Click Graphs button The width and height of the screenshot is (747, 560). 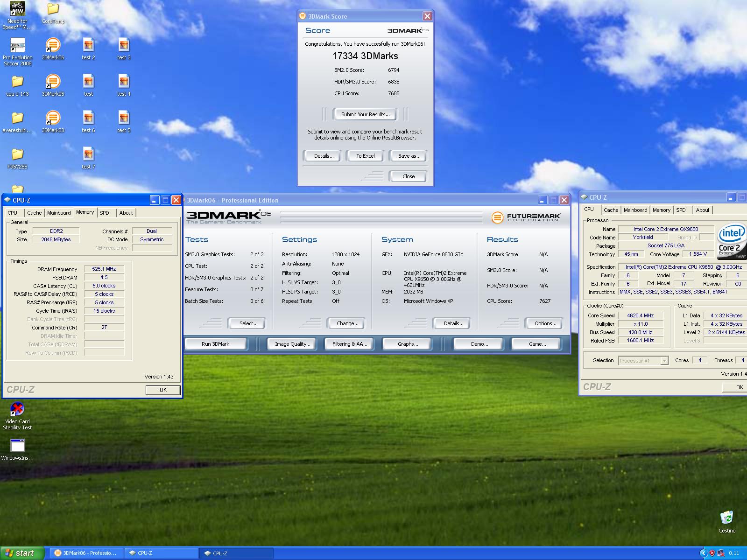(408, 344)
